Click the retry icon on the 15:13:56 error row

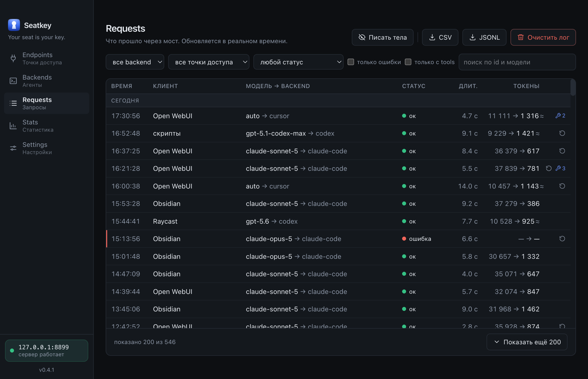tap(562, 239)
